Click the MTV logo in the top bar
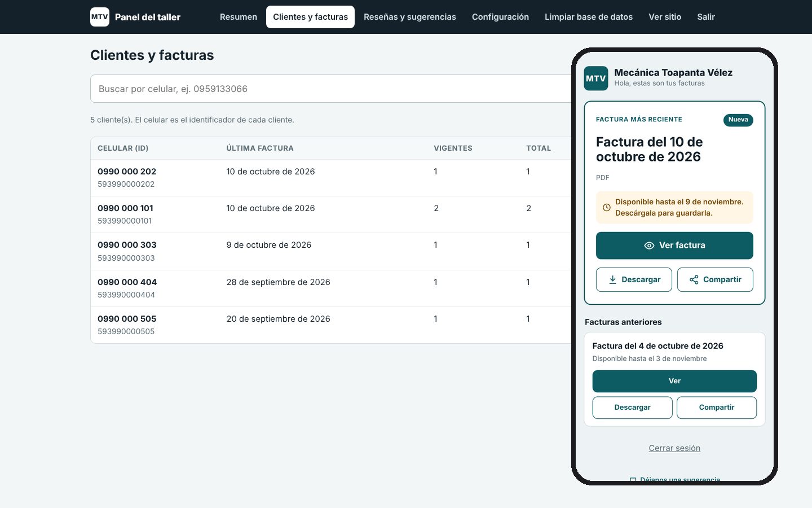This screenshot has width=812, height=508. pyautogui.click(x=100, y=17)
